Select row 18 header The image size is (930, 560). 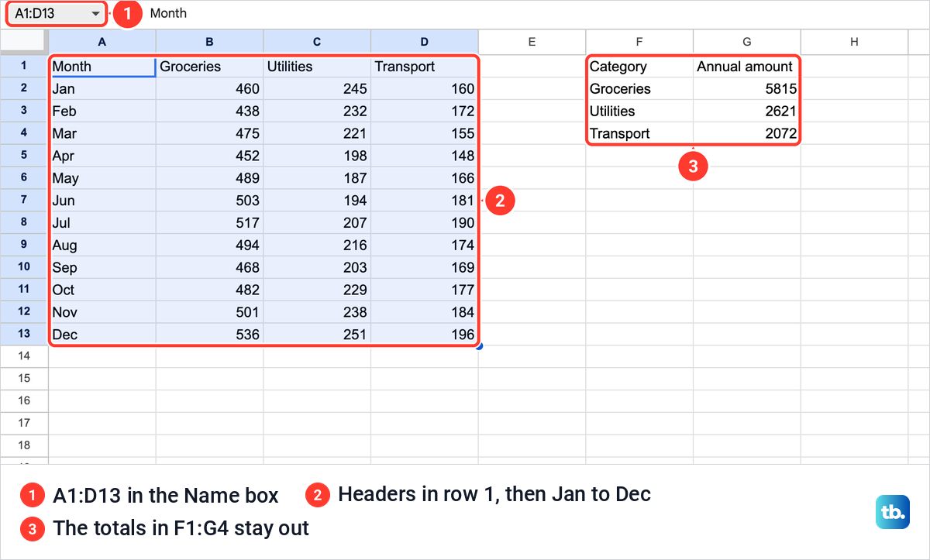point(24,446)
